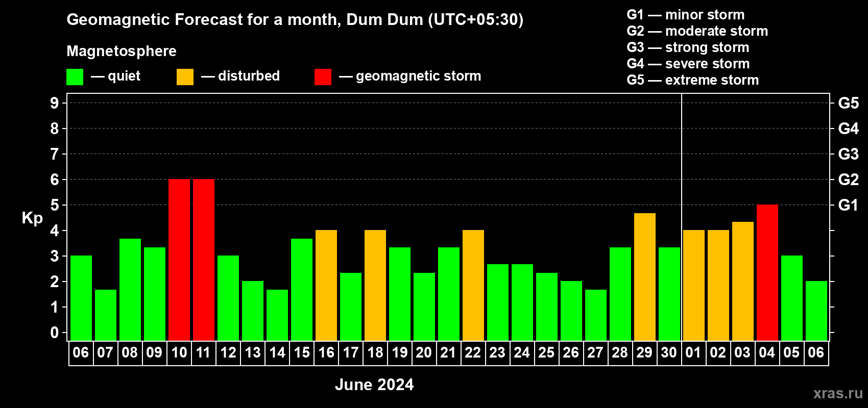Viewport: 868px width, 408px height.
Task: Click the Kp value '6' on the axis
Action: click(55, 180)
